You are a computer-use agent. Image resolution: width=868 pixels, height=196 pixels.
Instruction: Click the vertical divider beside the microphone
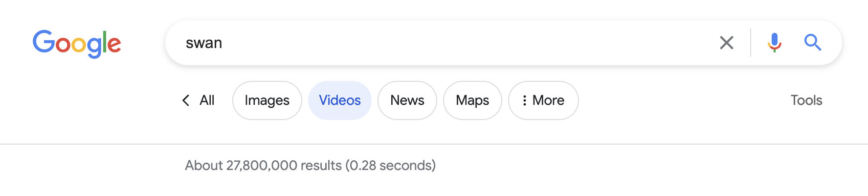[751, 43]
